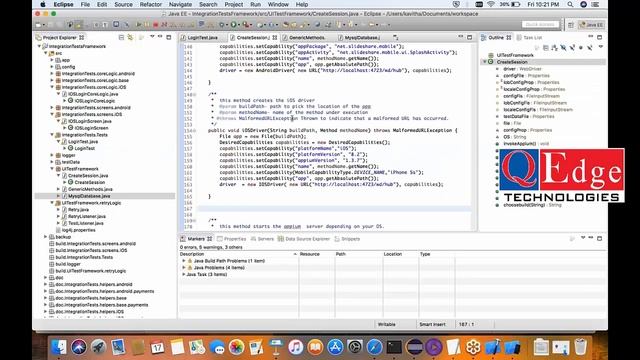Open iTunes from the Dock

pos(296,347)
